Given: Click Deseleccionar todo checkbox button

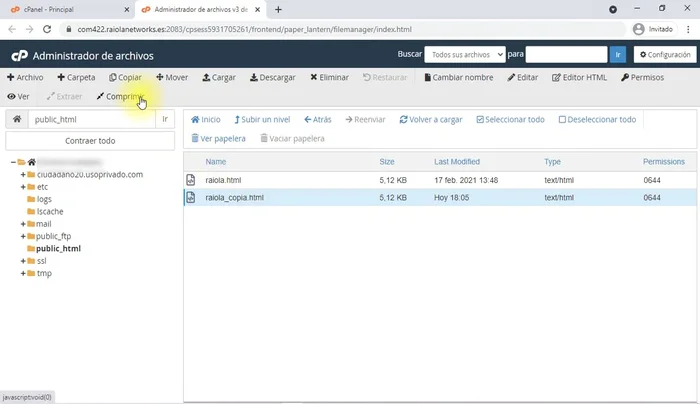Looking at the screenshot, I should tap(597, 120).
